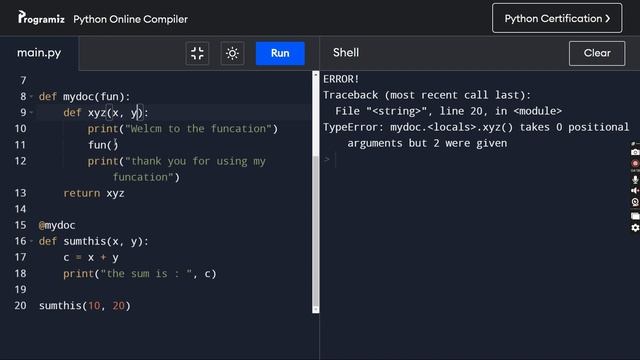Switch theme using the sun icon
The image size is (640, 360).
[x=232, y=53]
